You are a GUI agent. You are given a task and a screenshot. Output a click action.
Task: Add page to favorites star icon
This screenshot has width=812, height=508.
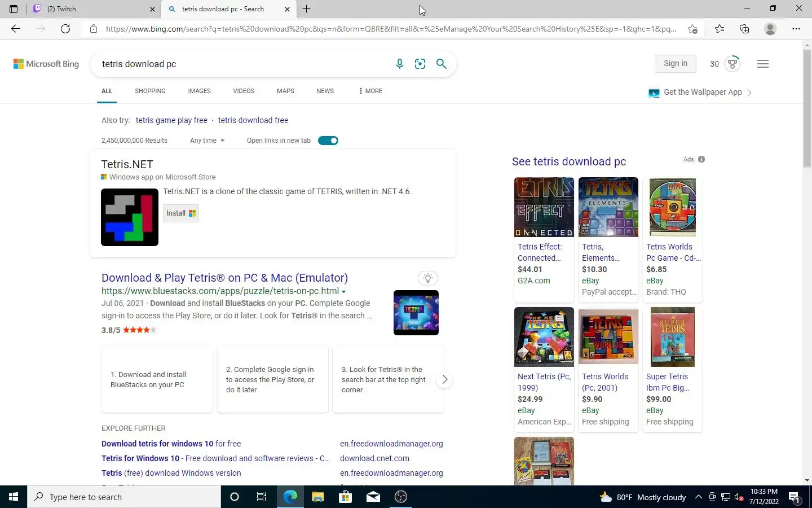693,29
